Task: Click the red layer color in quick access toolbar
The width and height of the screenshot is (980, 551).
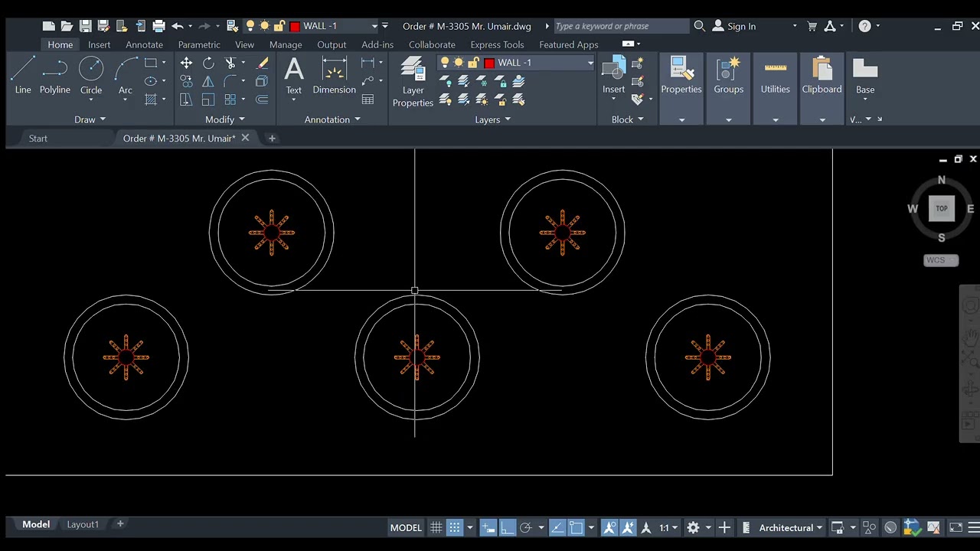Action: [295, 26]
